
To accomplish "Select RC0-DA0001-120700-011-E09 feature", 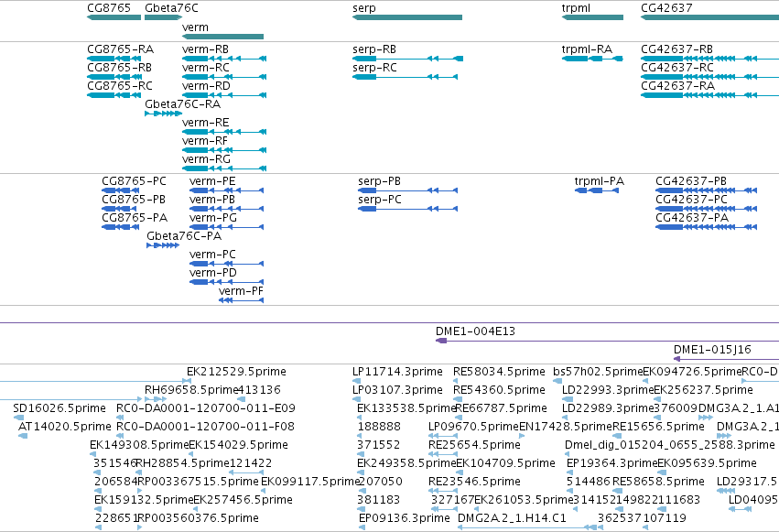I will [x=206, y=408].
